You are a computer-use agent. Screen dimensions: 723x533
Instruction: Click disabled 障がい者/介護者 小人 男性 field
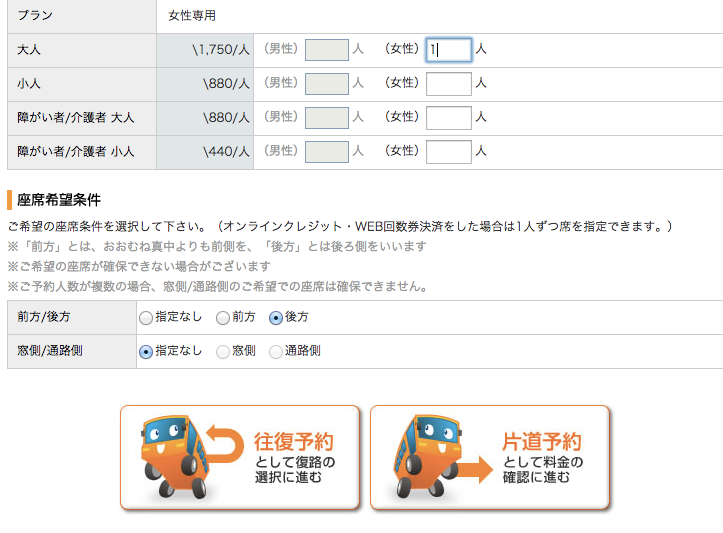327,152
